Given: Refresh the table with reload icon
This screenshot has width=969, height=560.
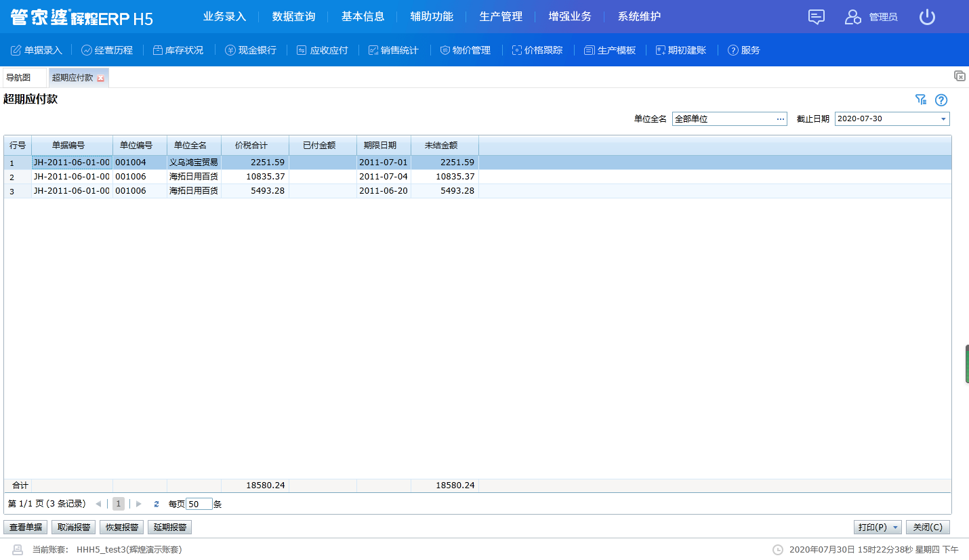Looking at the screenshot, I should click(157, 504).
